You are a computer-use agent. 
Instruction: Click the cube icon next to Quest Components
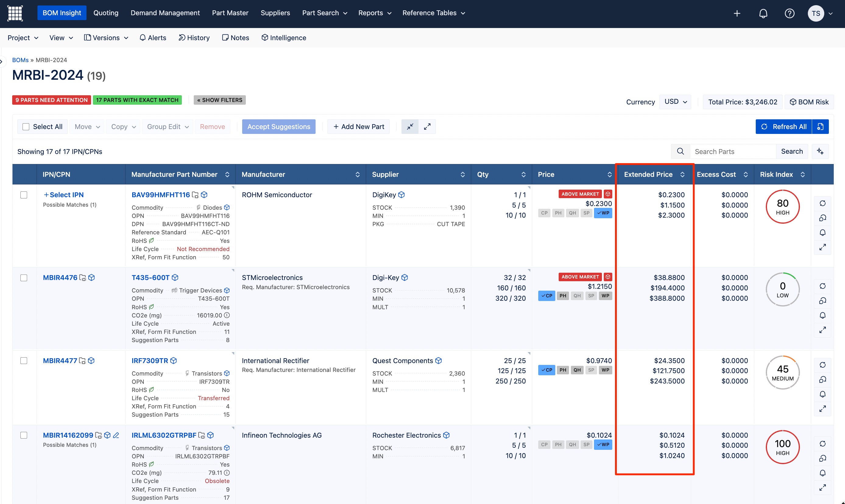pos(438,360)
